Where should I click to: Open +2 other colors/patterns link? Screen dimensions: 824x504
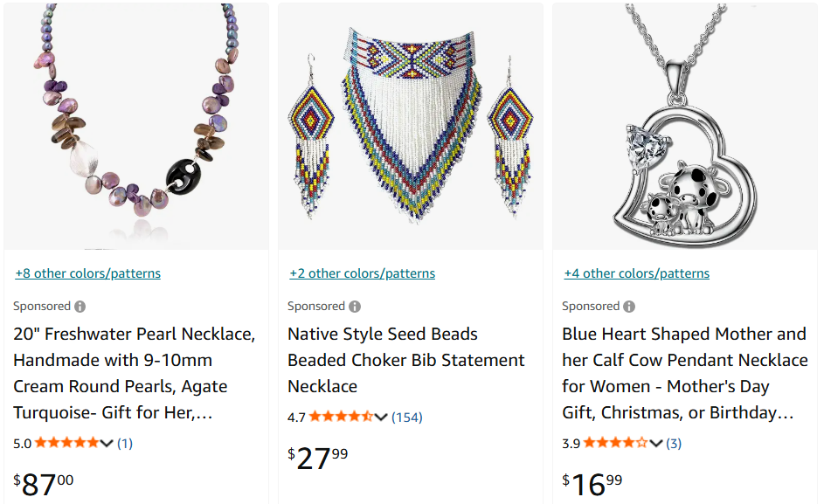[x=363, y=273]
